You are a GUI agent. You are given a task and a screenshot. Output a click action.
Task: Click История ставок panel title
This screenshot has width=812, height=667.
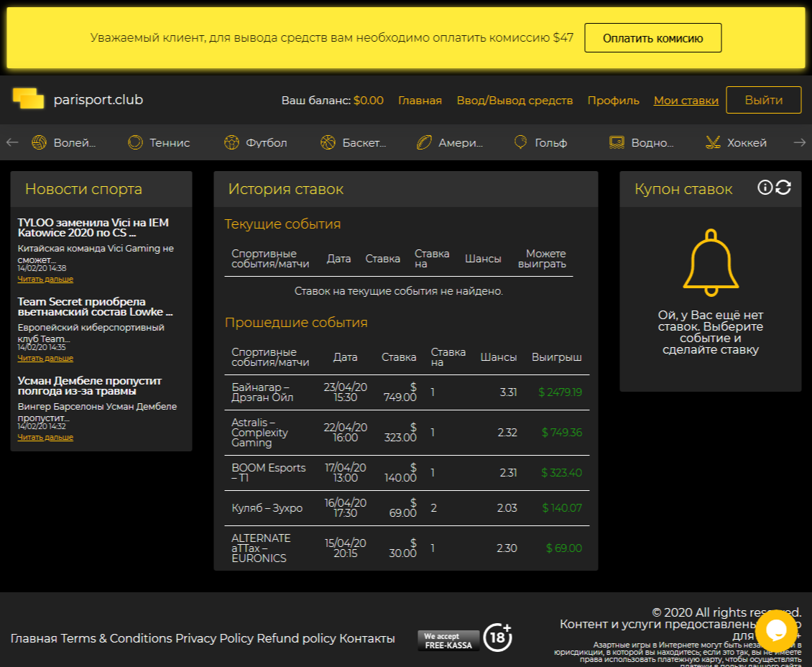(286, 189)
